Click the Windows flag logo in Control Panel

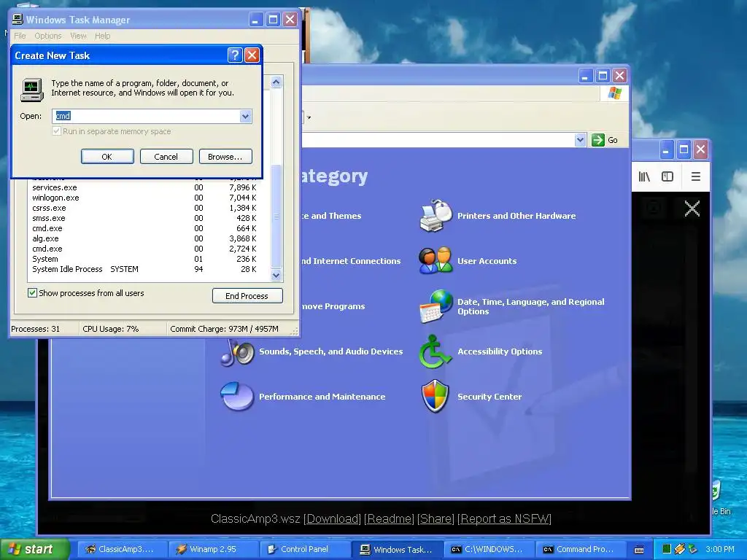(x=614, y=93)
